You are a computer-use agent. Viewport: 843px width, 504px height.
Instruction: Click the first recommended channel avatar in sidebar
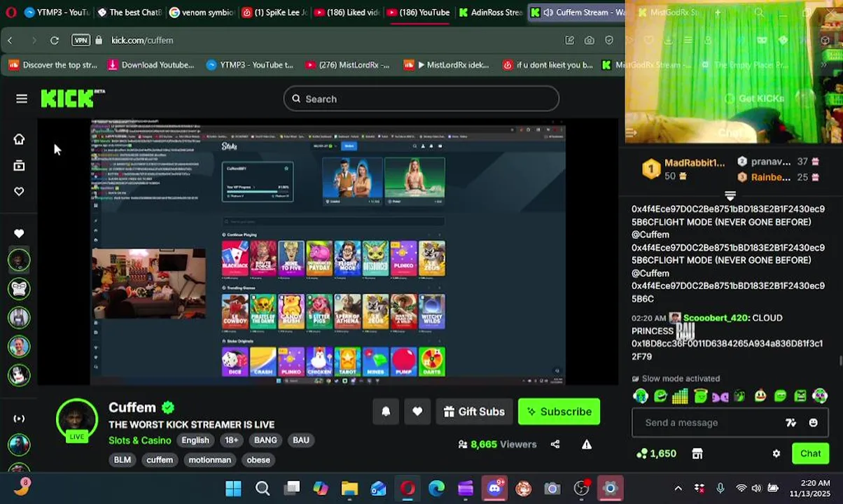[19, 260]
